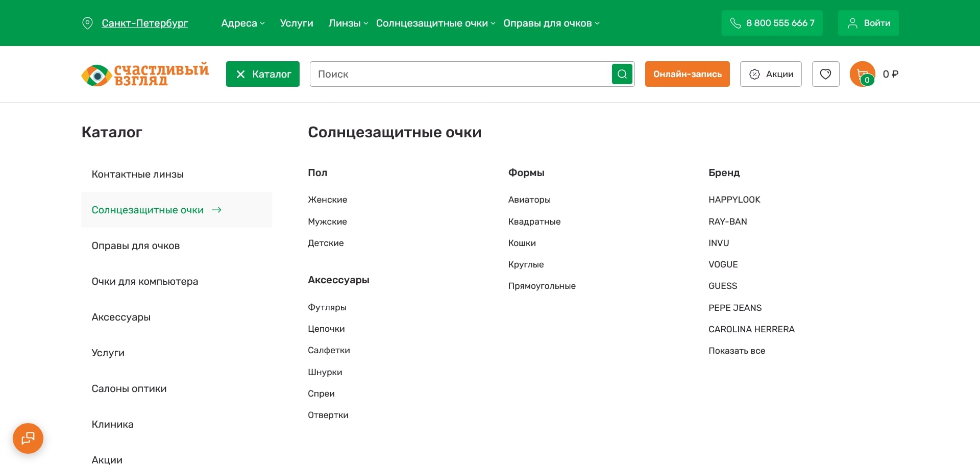Focus the Поиск search field

pos(459,74)
